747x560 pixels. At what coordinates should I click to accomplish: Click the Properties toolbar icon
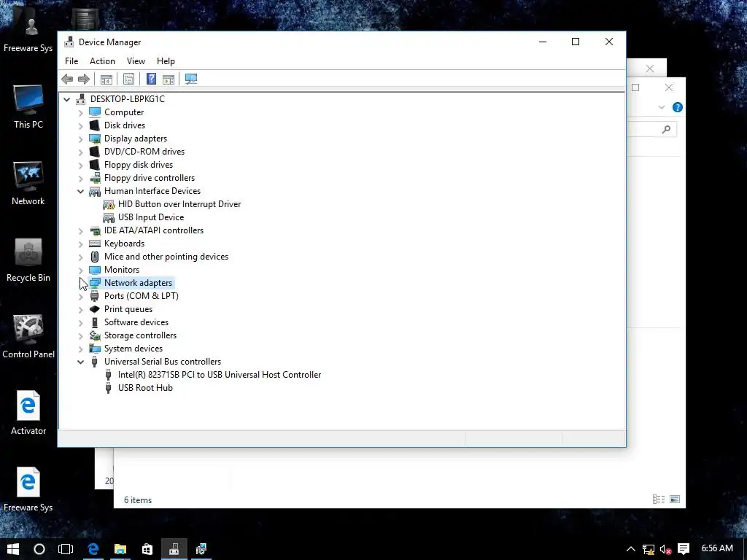(x=128, y=79)
